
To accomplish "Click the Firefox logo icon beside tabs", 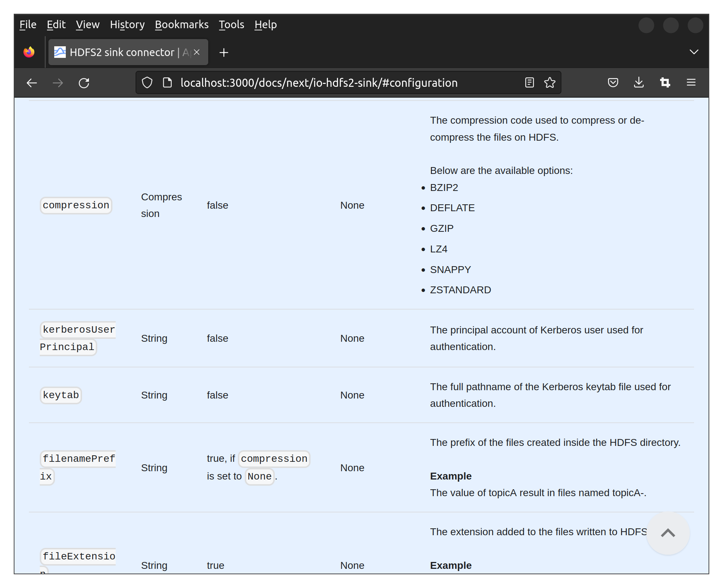I will tap(29, 52).
